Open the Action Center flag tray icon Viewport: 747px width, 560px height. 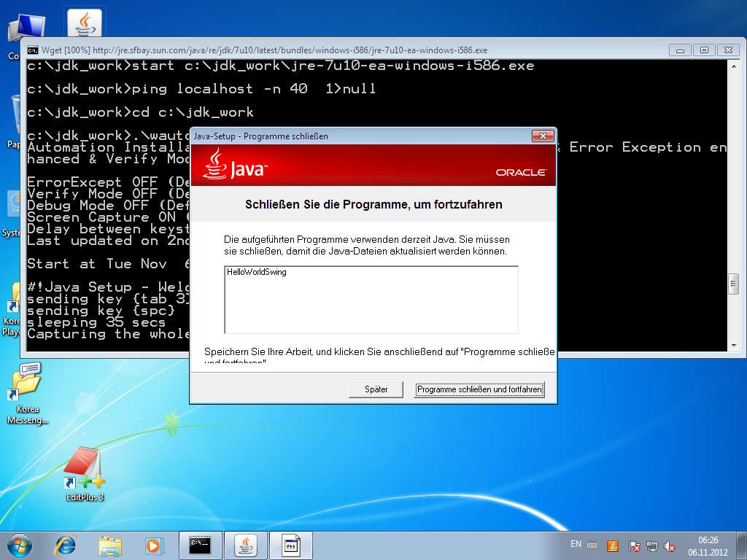pos(634,545)
